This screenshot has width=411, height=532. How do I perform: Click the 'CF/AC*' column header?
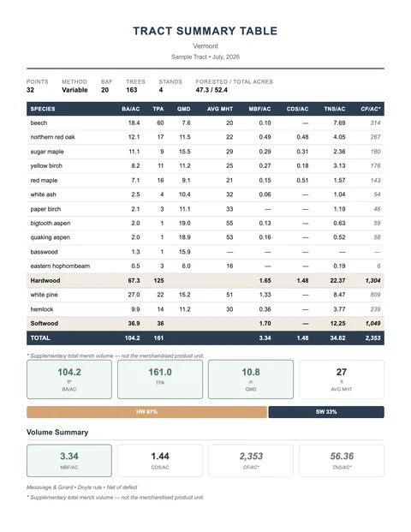370,109
